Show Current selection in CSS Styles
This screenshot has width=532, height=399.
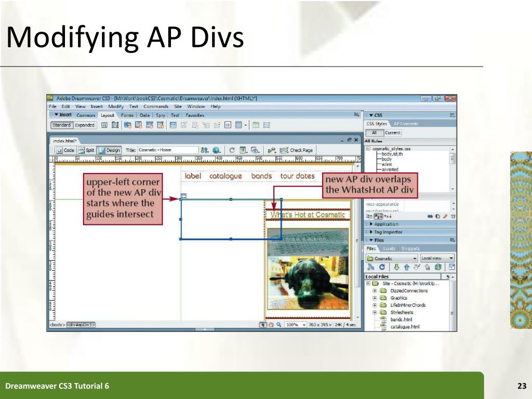393,133
